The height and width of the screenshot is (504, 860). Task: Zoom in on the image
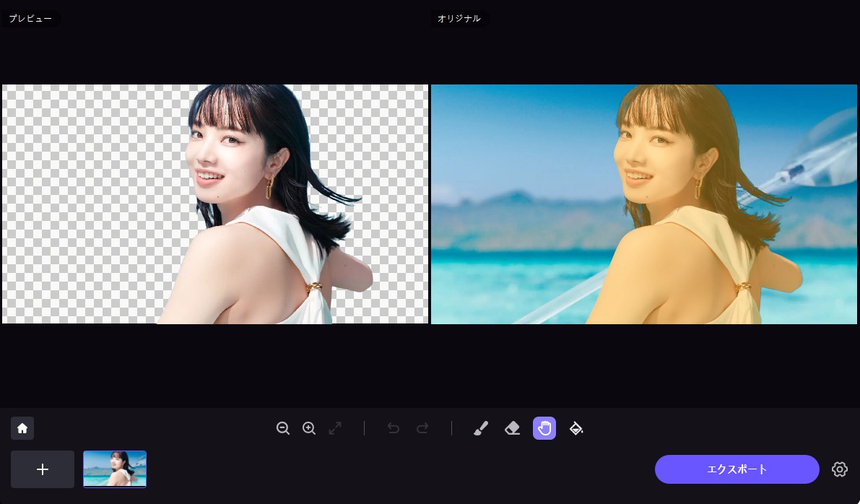[x=309, y=428]
